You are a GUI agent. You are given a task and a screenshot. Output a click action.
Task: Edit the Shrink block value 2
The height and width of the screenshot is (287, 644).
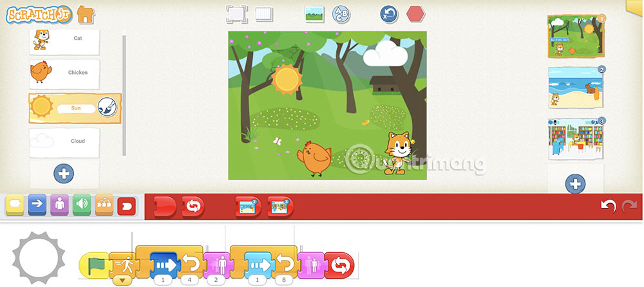[216, 280]
